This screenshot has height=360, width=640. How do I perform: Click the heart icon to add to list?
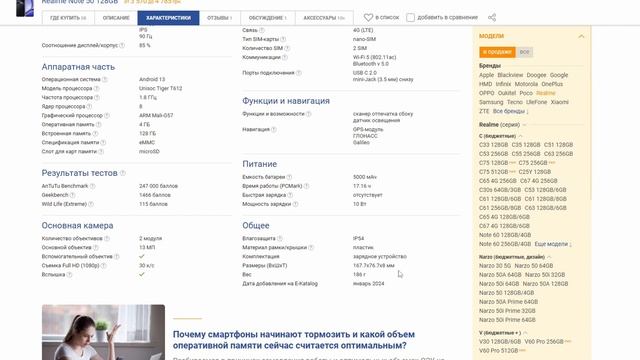coord(368,17)
